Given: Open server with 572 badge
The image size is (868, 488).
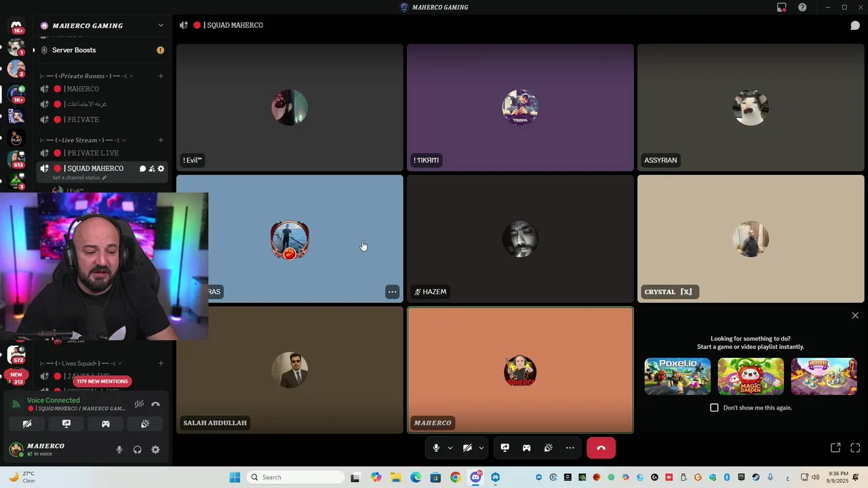Looking at the screenshot, I should click(16, 354).
